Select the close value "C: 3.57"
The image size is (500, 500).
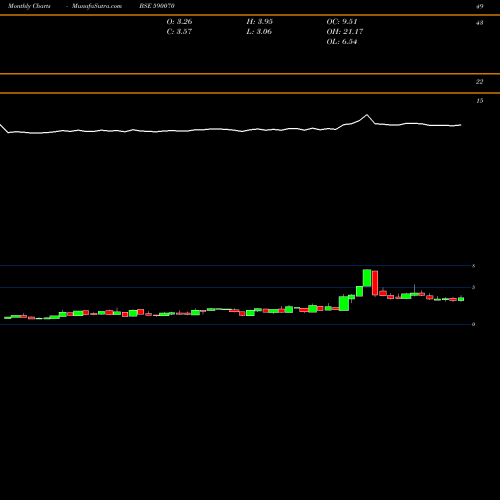(x=179, y=32)
